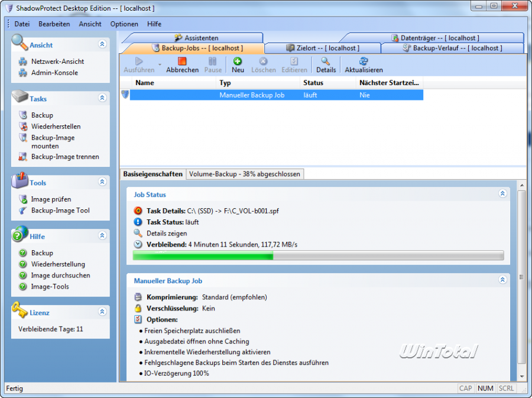This screenshot has height=398, width=532.
Task: Switch to the Datenträger tab
Action: point(435,38)
